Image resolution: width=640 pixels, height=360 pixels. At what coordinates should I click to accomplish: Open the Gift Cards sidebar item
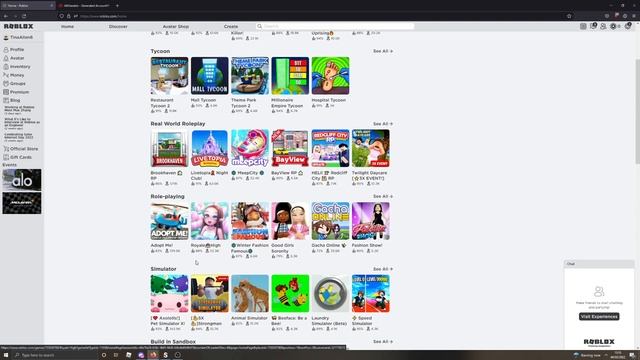pos(17,157)
